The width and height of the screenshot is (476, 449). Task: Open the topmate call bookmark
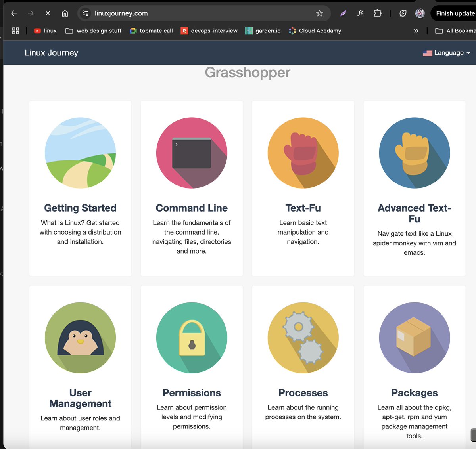[151, 31]
